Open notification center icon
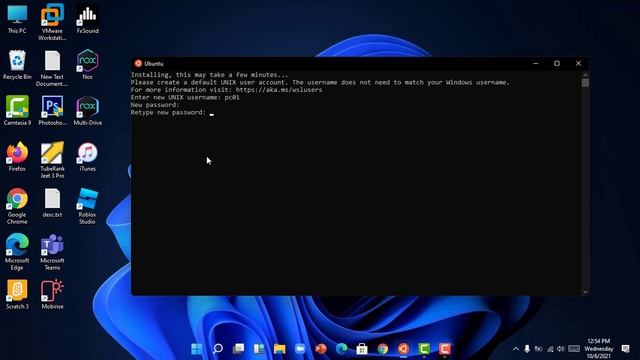The image size is (640, 360). coord(625,349)
